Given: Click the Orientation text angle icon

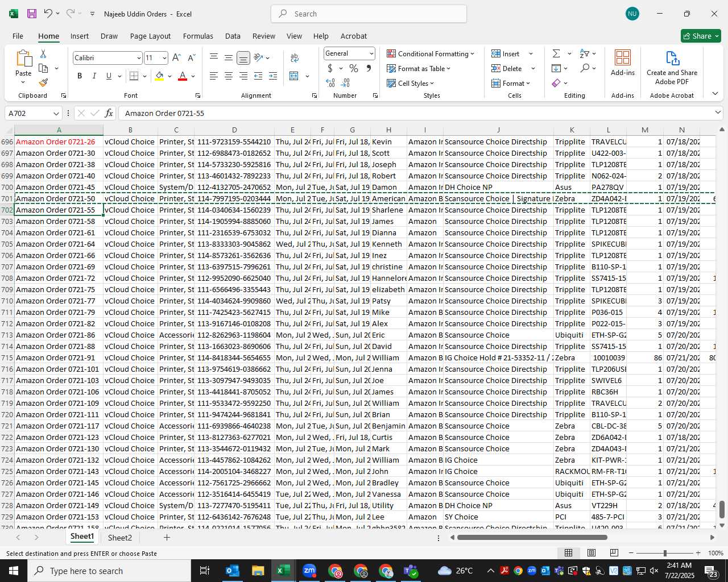Looking at the screenshot, I should [x=259, y=57].
